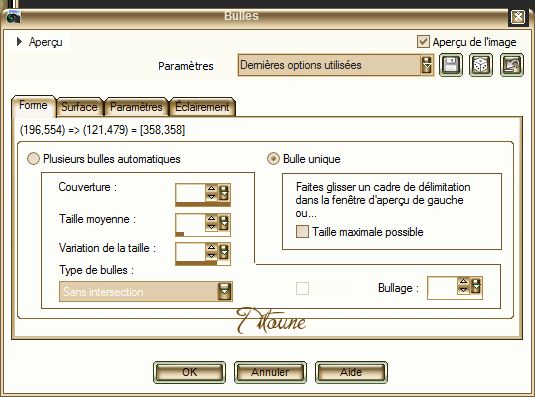Click the randomize dice icon
535x397 pixels.
pyautogui.click(x=481, y=65)
